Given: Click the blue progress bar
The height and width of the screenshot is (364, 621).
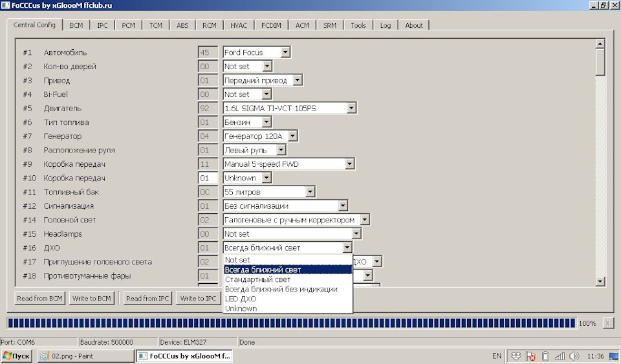Looking at the screenshot, I should click(x=291, y=323).
